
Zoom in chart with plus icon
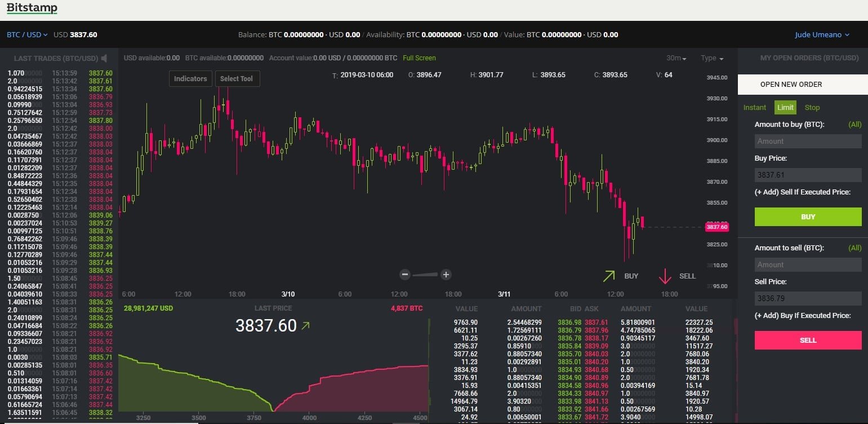point(446,275)
